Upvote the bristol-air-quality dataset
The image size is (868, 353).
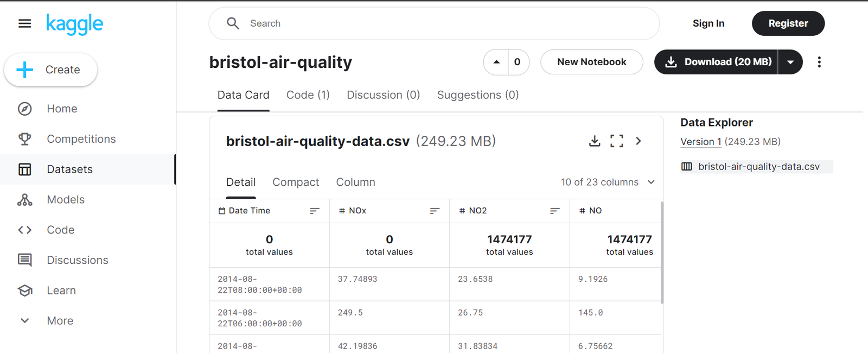coord(496,62)
